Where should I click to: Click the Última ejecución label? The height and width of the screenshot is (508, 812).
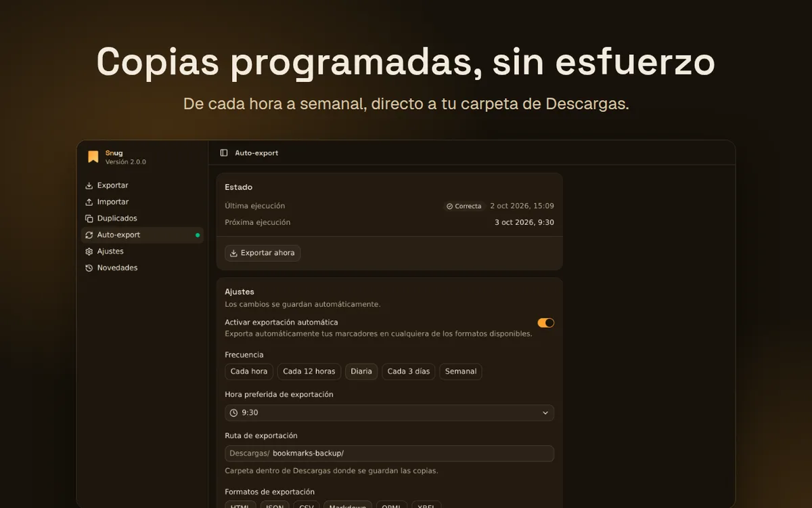pos(255,206)
